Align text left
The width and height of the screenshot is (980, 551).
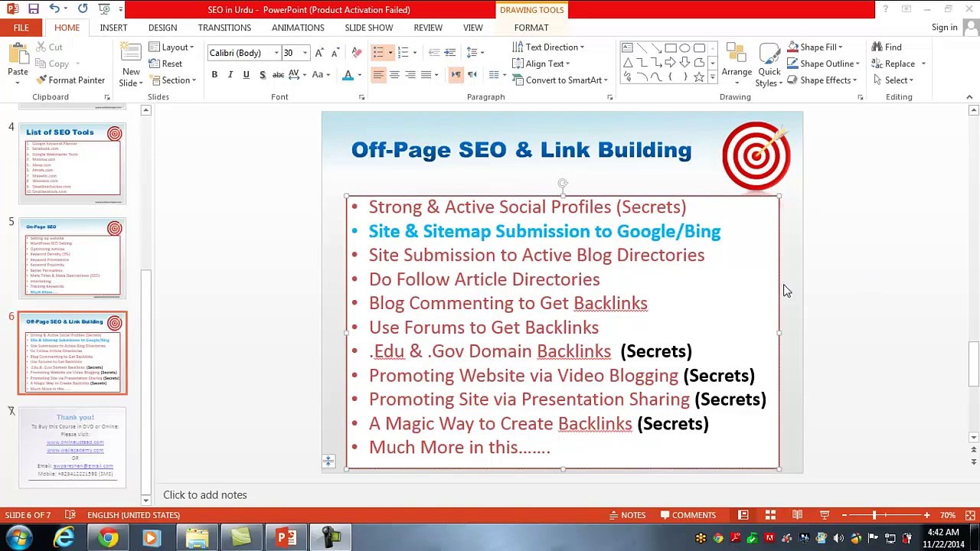coord(378,74)
